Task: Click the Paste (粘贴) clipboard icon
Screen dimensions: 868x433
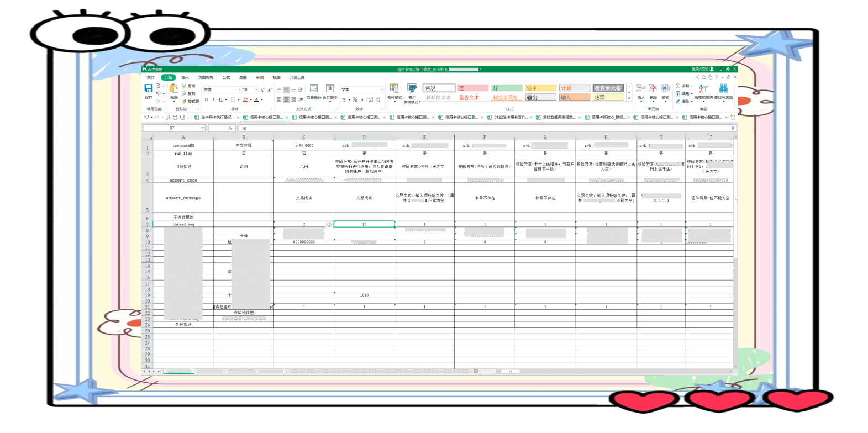Action: [x=173, y=89]
